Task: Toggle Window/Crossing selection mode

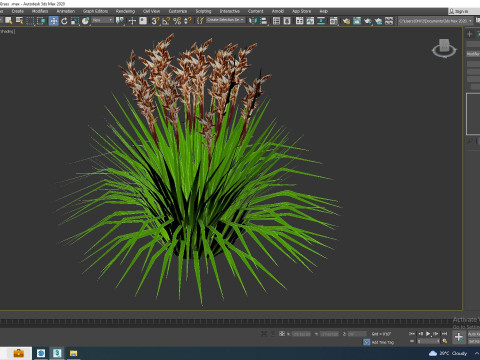Action: pos(41,21)
